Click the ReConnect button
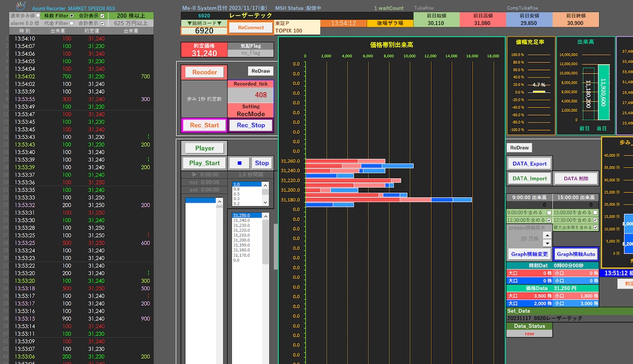The image size is (633, 364). [x=251, y=27]
